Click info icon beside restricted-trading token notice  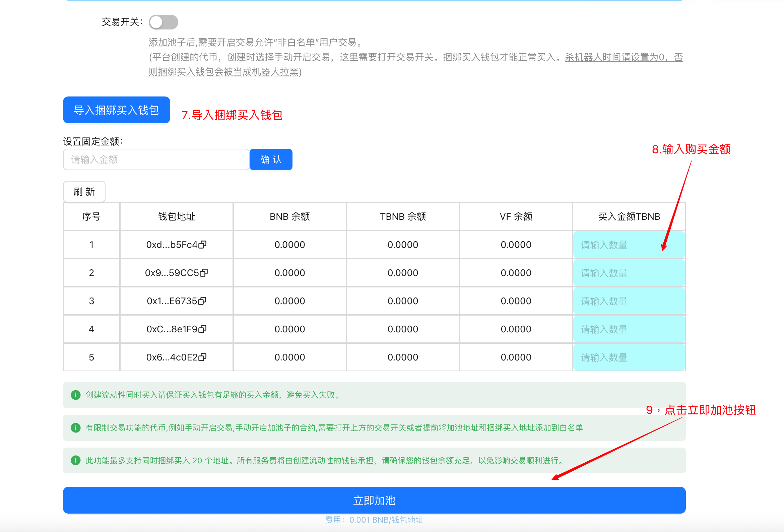click(x=76, y=428)
